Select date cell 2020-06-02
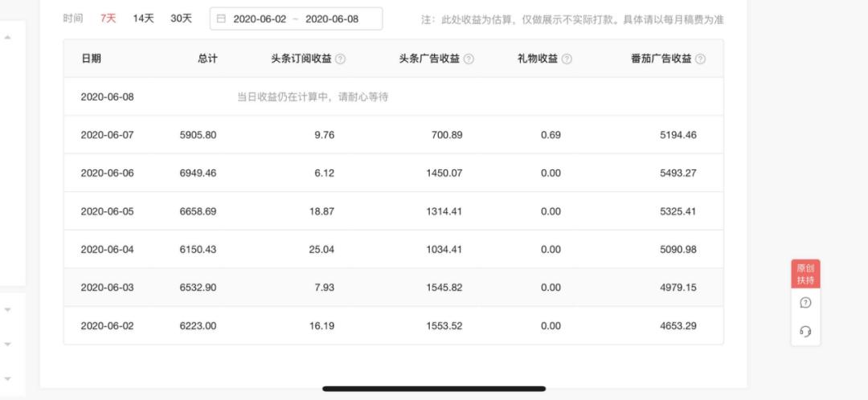868x400 pixels. [108, 326]
